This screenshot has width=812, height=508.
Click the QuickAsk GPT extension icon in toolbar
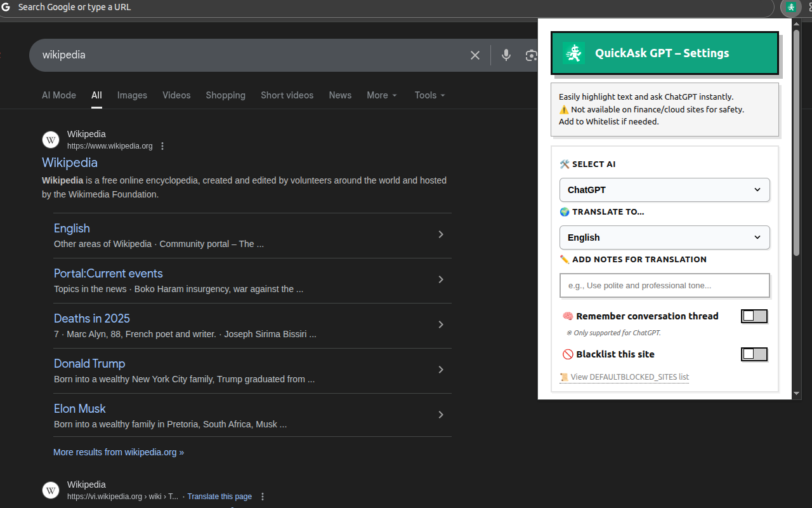[790, 8]
